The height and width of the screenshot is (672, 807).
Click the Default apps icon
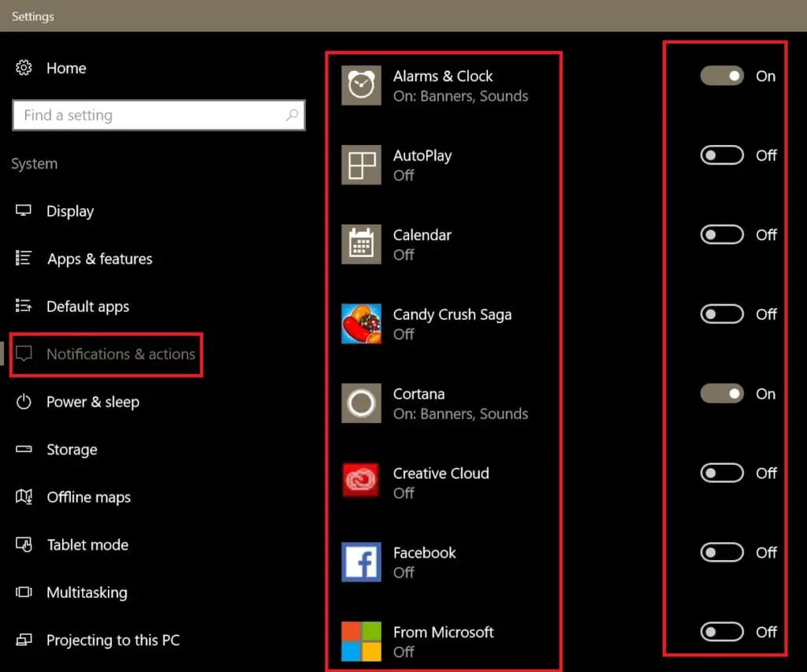[x=24, y=306]
